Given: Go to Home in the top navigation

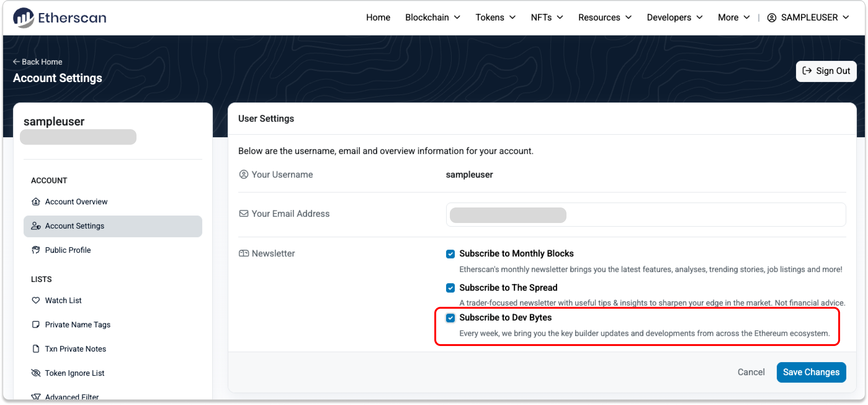Looking at the screenshot, I should 378,17.
